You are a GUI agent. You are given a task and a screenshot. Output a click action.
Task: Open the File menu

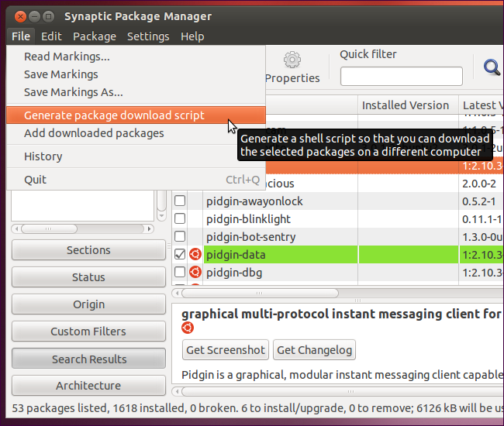[21, 36]
